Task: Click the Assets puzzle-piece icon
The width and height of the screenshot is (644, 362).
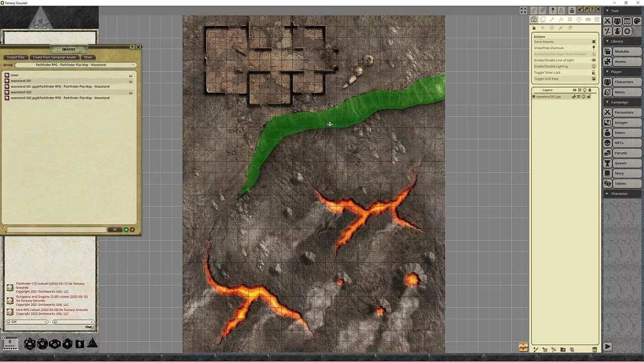Action: coord(608,62)
